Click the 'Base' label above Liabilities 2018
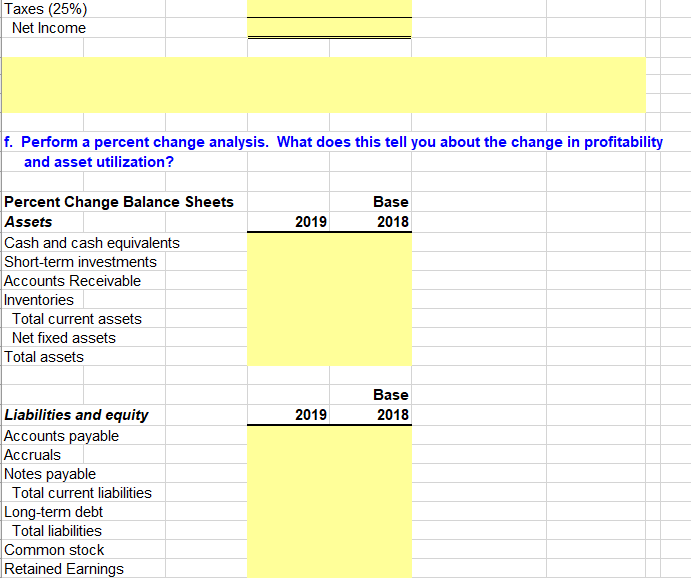 coord(391,395)
